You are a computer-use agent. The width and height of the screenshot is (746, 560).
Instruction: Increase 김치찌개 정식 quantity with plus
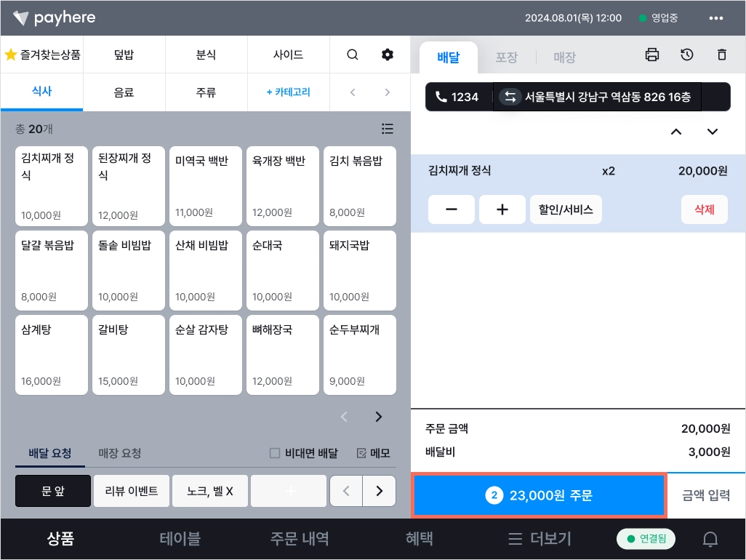[502, 209]
